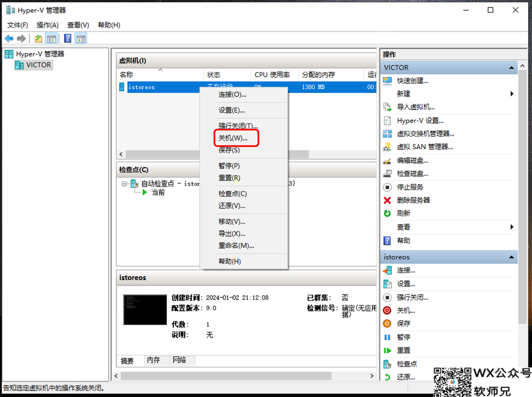This screenshot has height=397, width=532.
Task: Open Virtual Switch Manager (虚拟交换机管理器)
Action: pyautogui.click(x=425, y=133)
